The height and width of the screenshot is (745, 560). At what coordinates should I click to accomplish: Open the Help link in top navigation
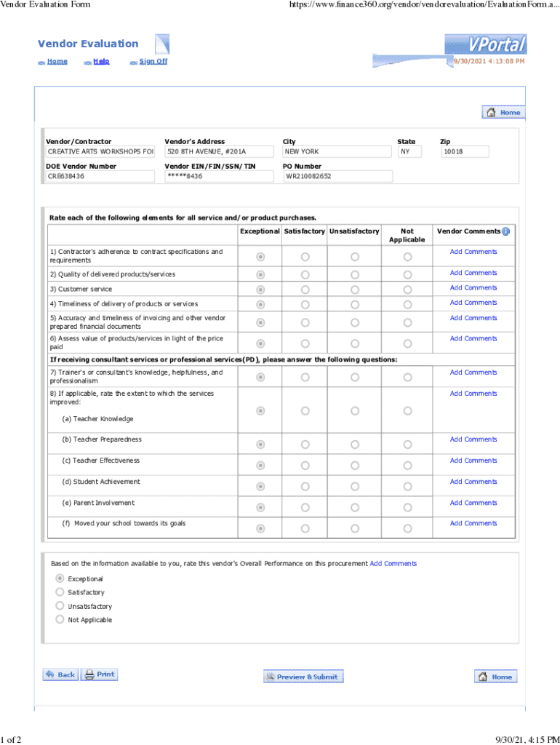(x=102, y=62)
